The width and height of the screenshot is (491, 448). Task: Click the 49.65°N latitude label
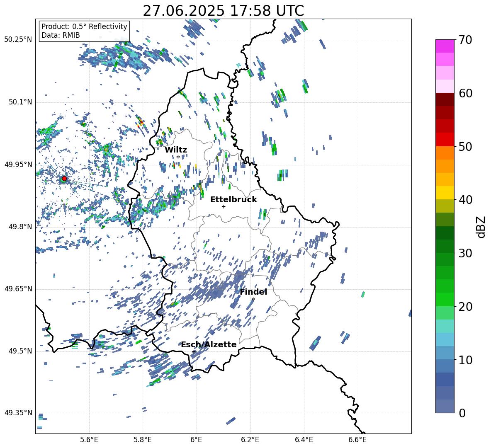pos(18,289)
